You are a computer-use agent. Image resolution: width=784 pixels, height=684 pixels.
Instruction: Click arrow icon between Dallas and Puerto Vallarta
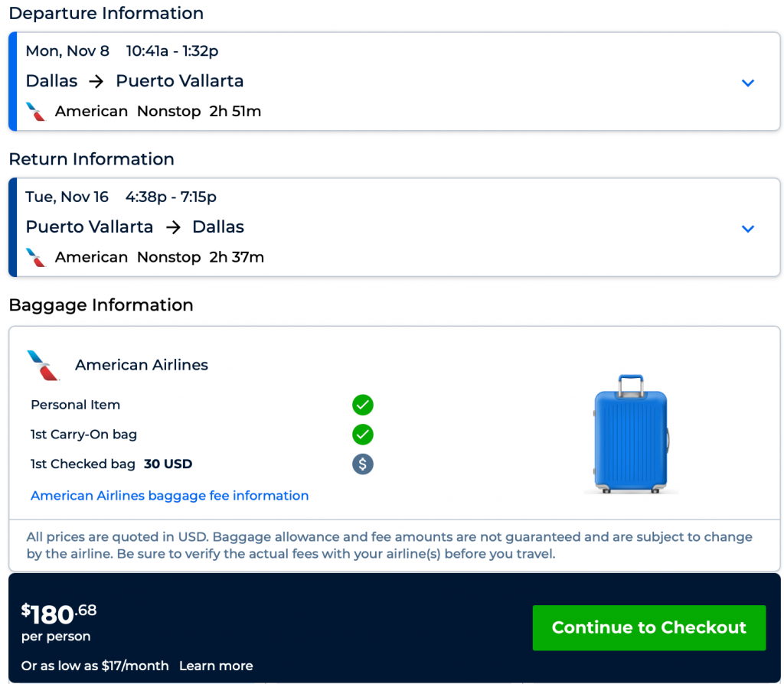[96, 81]
